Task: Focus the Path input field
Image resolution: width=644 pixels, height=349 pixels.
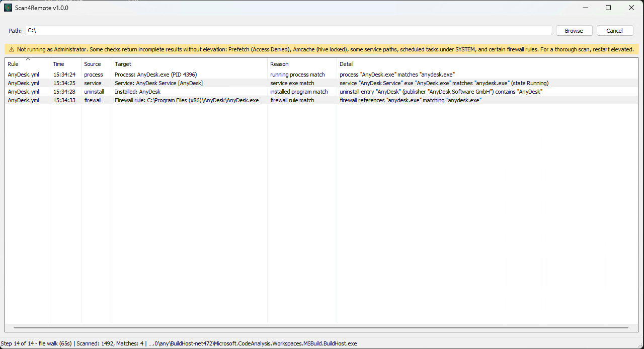Action: [x=289, y=31]
